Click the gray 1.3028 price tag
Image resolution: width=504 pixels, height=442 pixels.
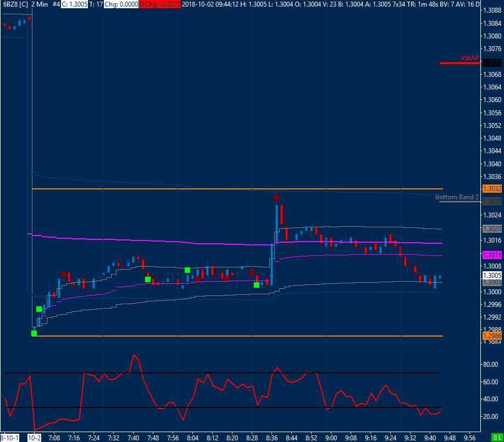[x=492, y=202]
